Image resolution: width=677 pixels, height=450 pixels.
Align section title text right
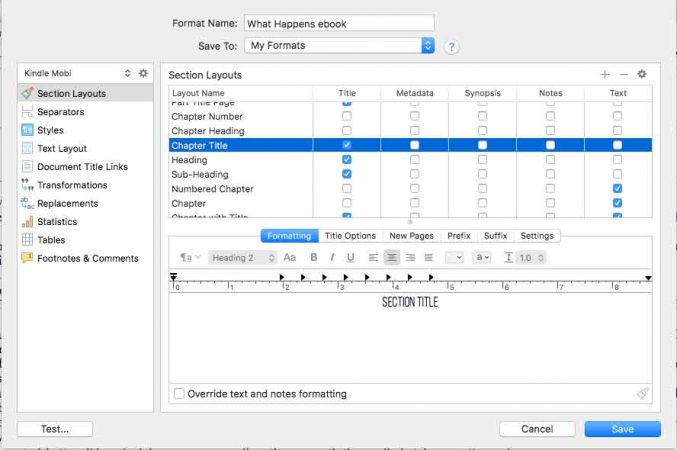point(410,258)
